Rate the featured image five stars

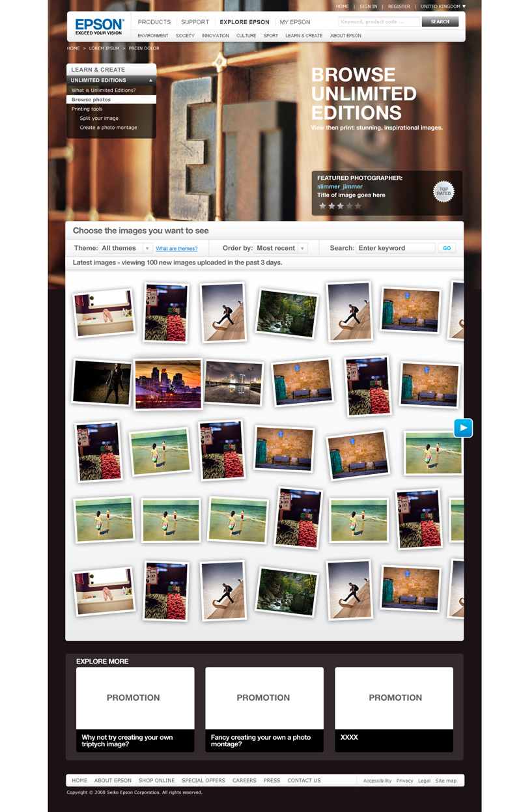[358, 206]
